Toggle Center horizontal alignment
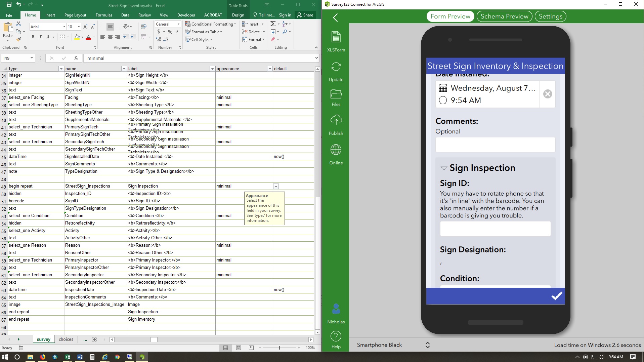 (x=110, y=37)
